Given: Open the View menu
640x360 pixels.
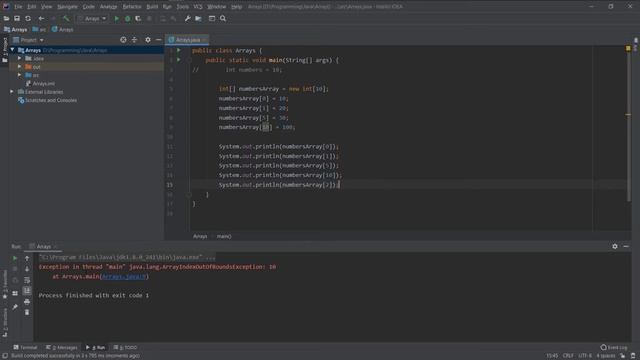Looking at the screenshot, I should click(47, 7).
